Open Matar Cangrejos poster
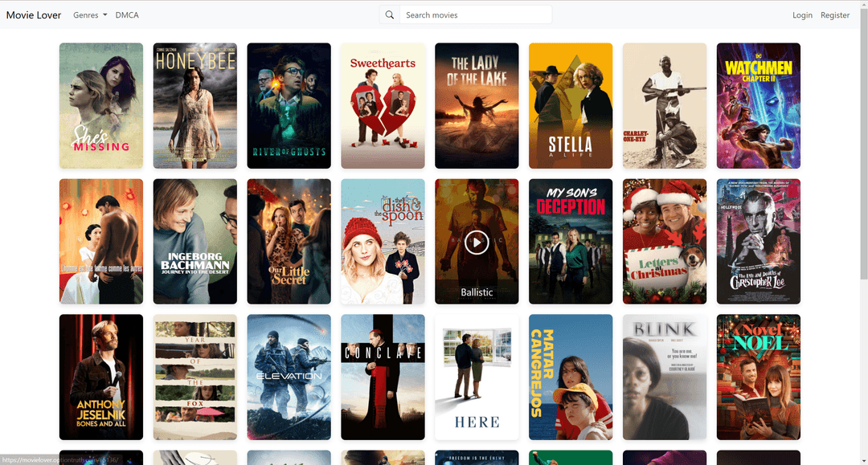 (571, 377)
